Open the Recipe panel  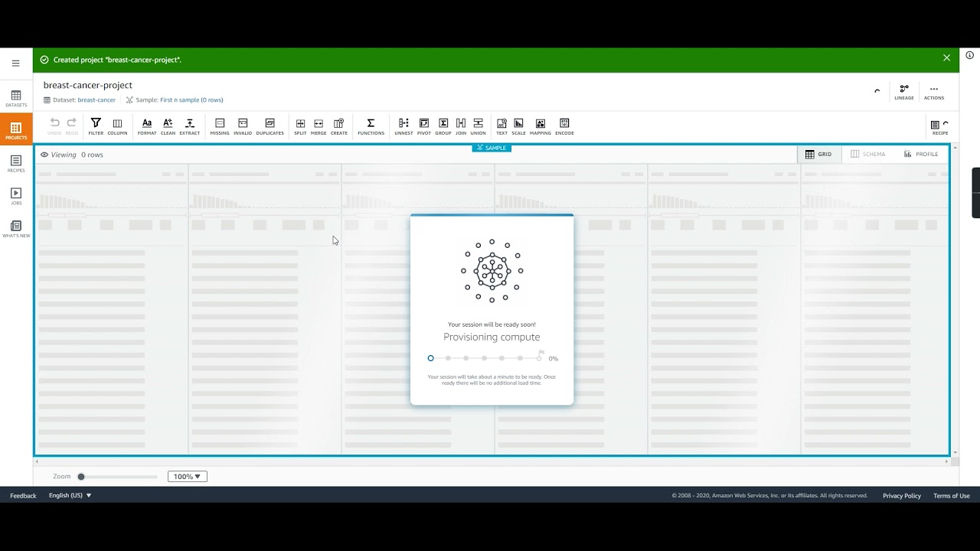[939, 127]
